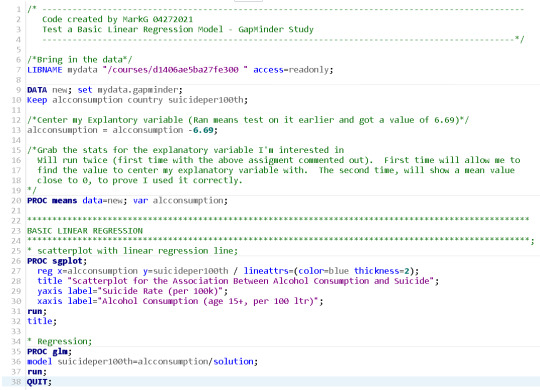Click PROC sgplot on line 26
Screen dimensions: 540x390
55,261
